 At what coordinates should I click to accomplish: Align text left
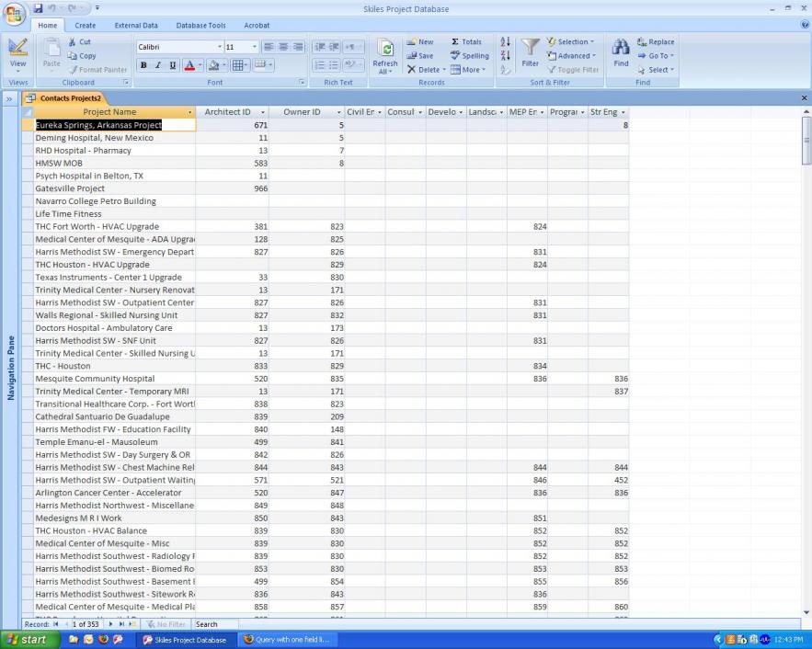(269, 47)
